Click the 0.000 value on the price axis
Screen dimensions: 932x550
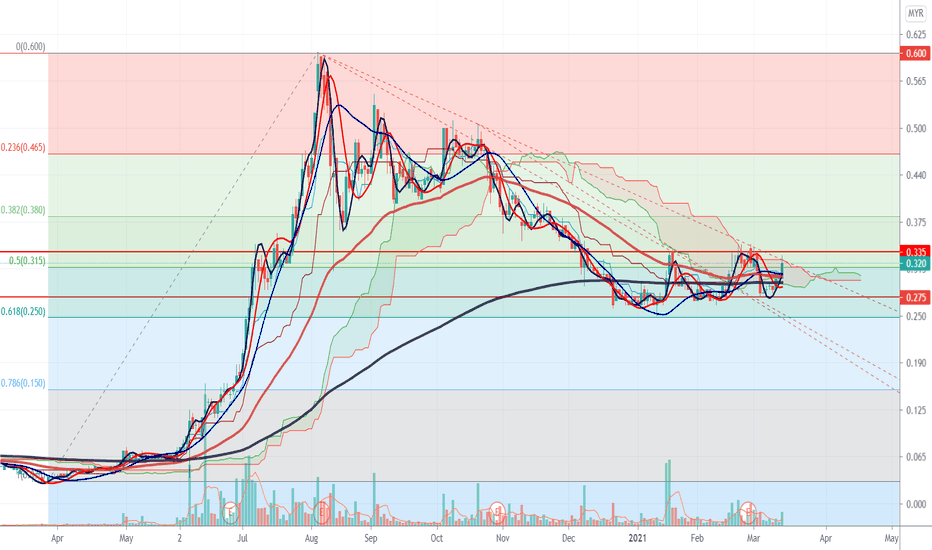coord(916,504)
